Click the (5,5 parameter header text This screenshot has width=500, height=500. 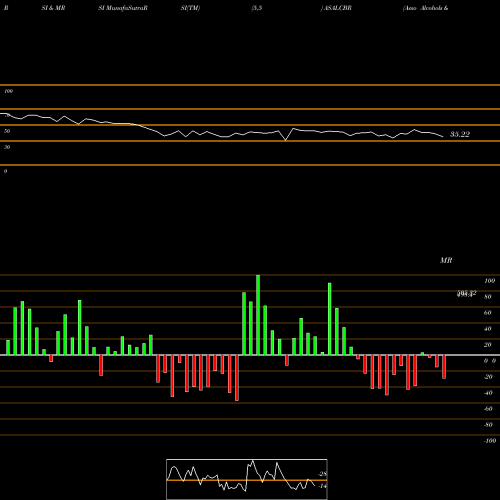pos(257,8)
